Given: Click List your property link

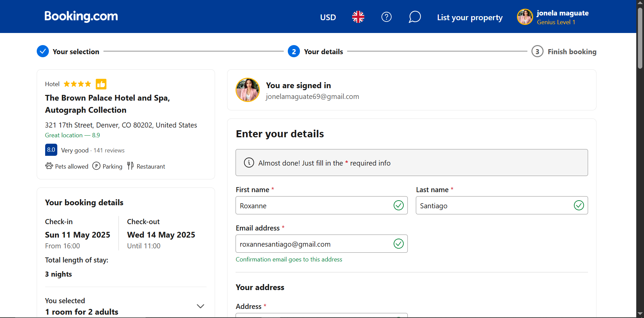Looking at the screenshot, I should [x=470, y=17].
